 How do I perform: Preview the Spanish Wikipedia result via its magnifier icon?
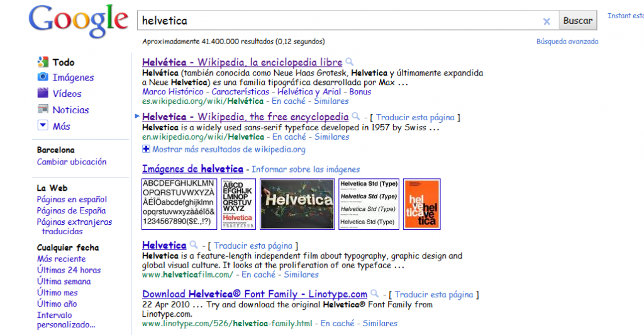350,62
